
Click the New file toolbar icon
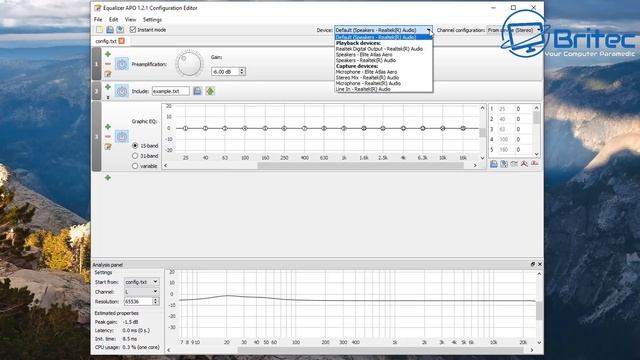coord(99,30)
